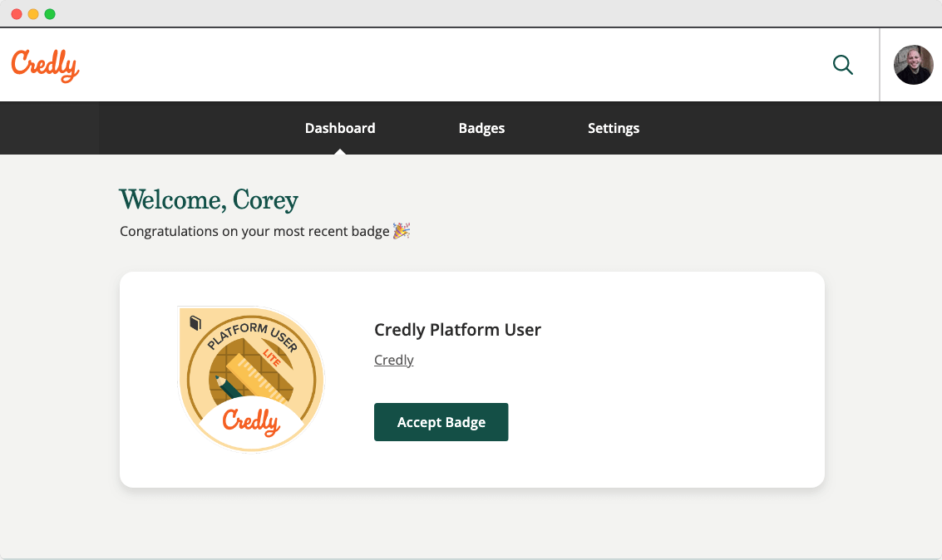Switch to the Badges tab
942x560 pixels.
pos(481,129)
